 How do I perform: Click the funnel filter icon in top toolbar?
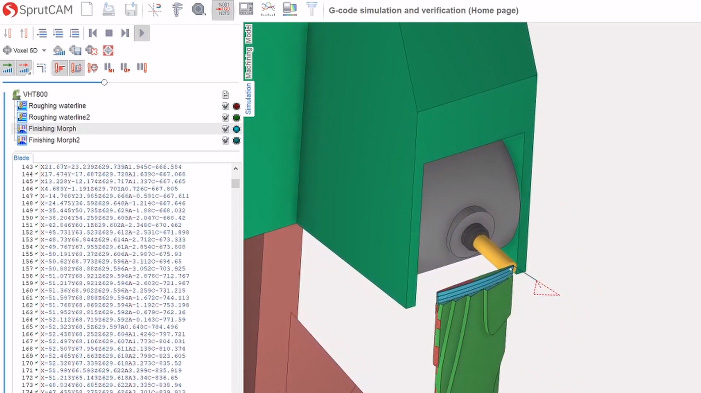point(312,9)
